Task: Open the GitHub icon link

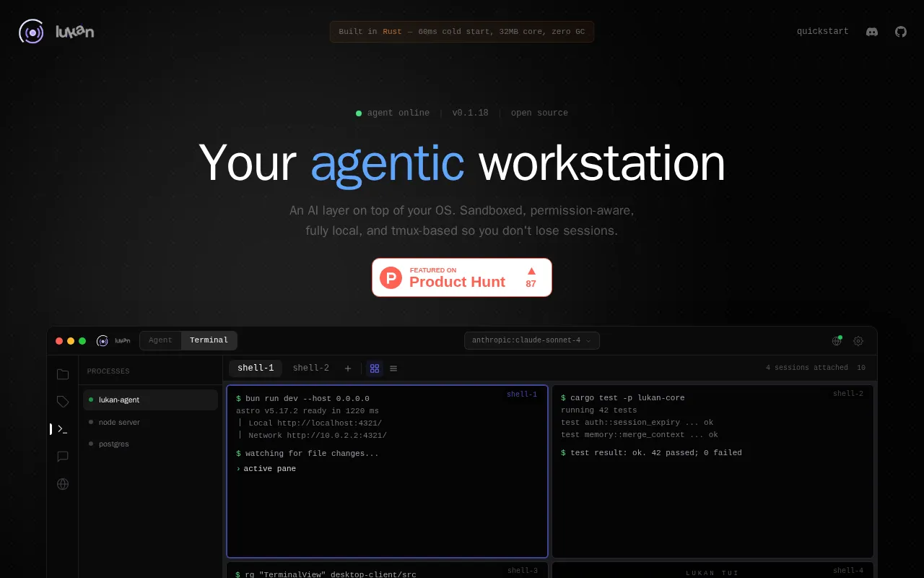Action: [x=901, y=32]
